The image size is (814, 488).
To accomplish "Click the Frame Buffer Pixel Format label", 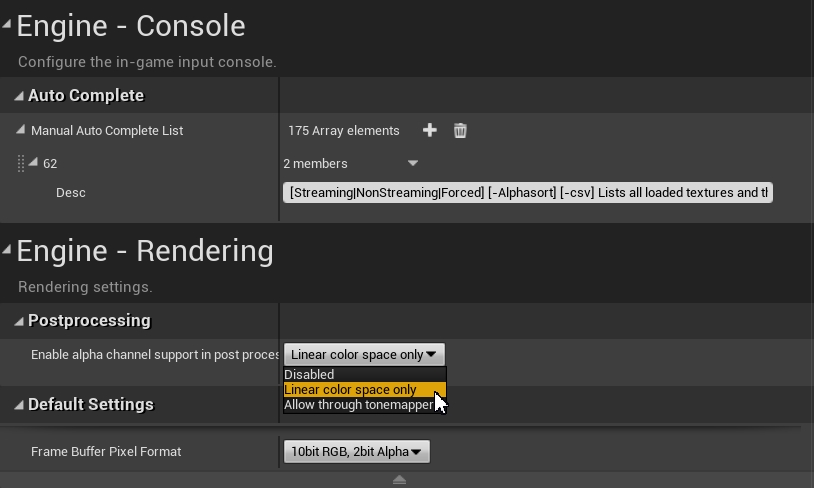I will 106,452.
